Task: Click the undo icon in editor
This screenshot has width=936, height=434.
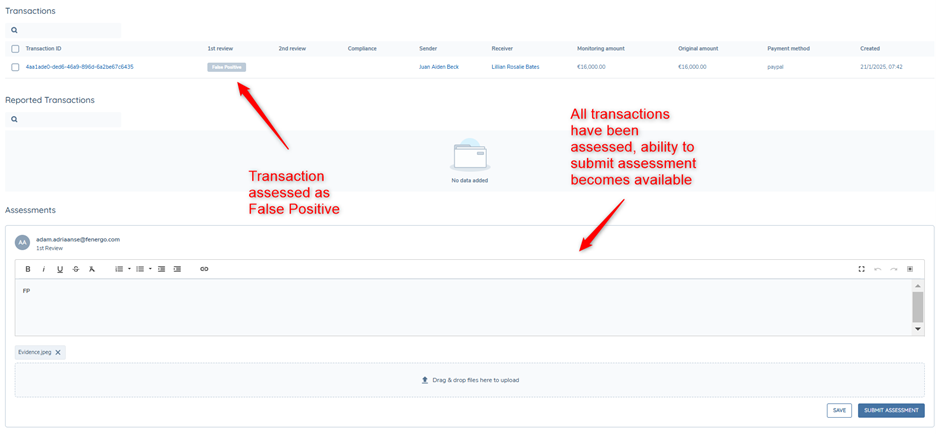Action: (878, 269)
